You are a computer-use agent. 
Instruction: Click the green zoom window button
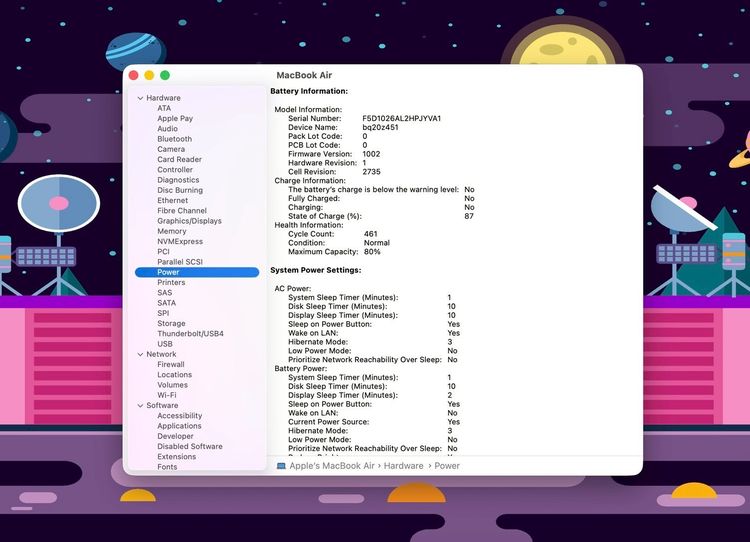(x=165, y=75)
